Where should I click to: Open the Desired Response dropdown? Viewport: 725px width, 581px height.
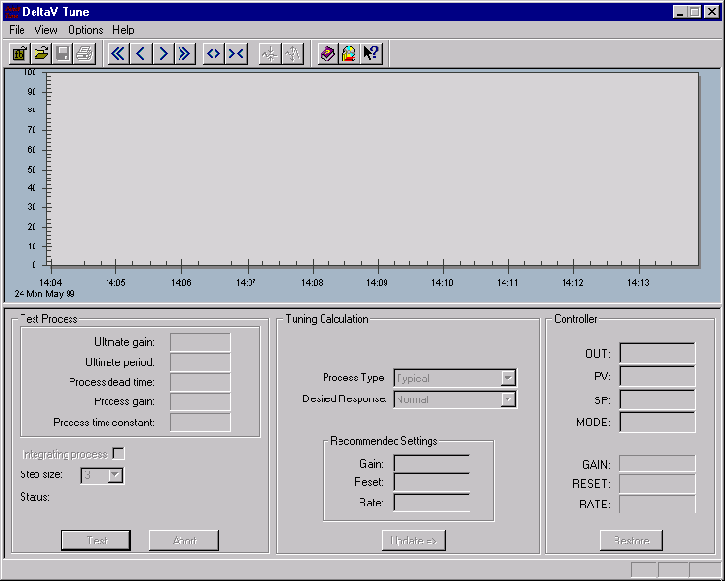pyautogui.click(x=508, y=399)
